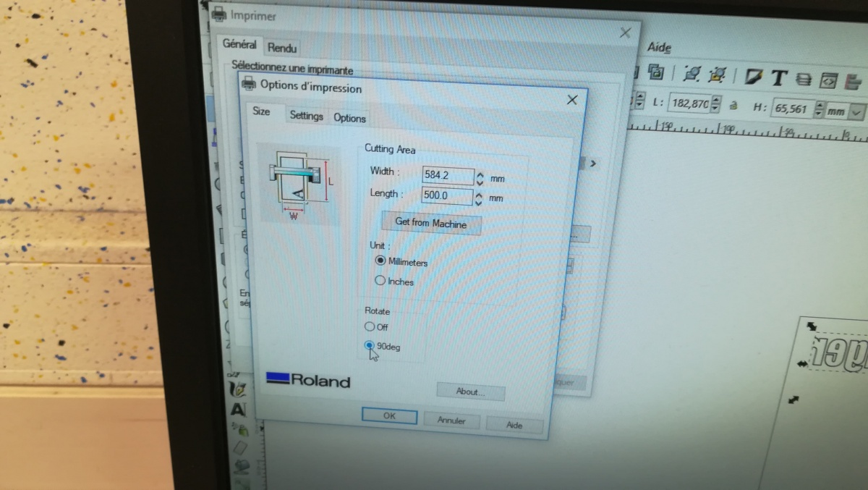Select the Calligraphy pen tool in left toolbox
This screenshot has height=490, width=868.
click(238, 389)
